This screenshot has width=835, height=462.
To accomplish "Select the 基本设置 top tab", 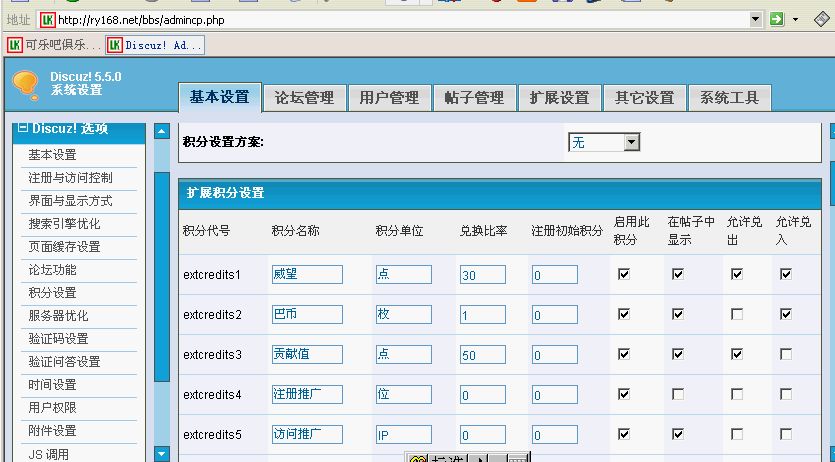I will pyautogui.click(x=219, y=97).
